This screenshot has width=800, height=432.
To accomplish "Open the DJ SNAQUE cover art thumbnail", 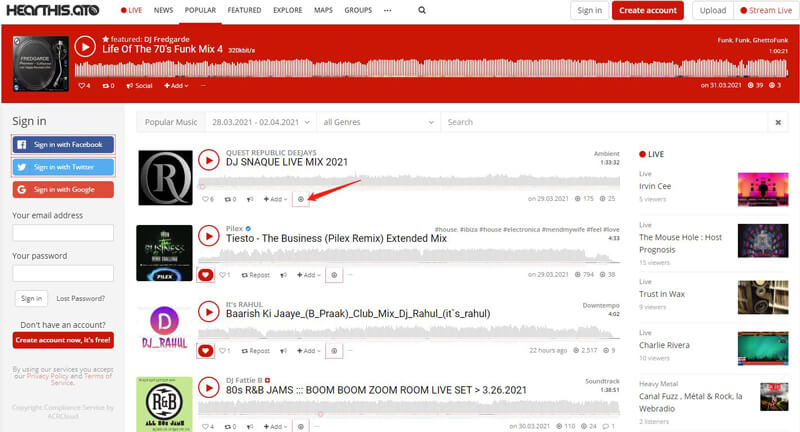I will pyautogui.click(x=165, y=177).
